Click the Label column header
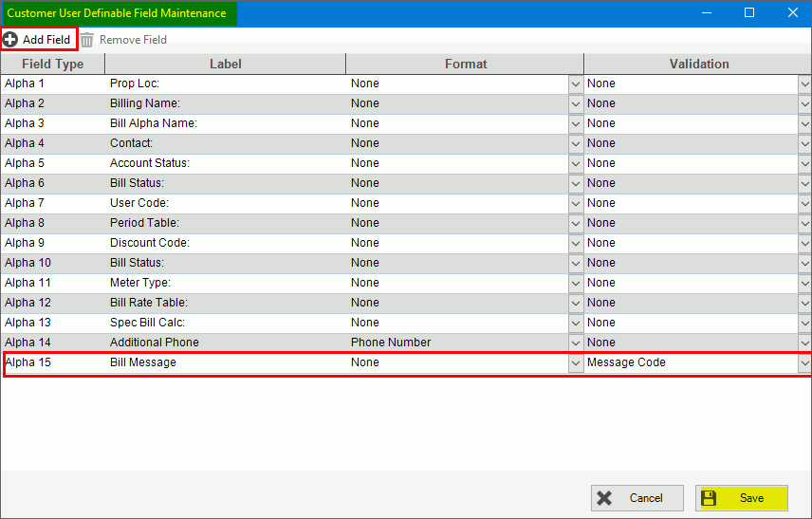The width and height of the screenshot is (812, 519). click(x=225, y=64)
